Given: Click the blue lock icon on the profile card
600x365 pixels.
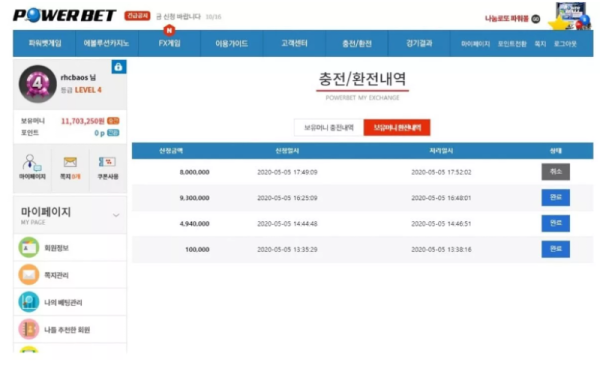Looking at the screenshot, I should (x=119, y=67).
